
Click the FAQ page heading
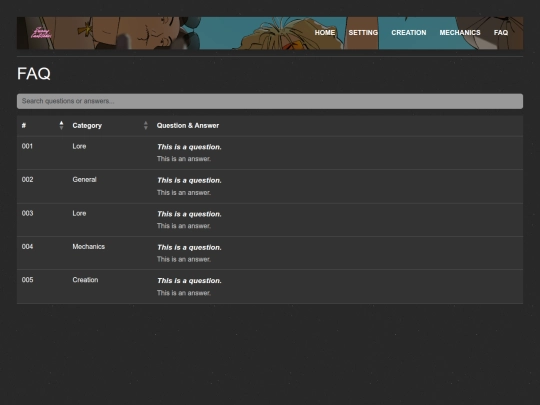[34, 74]
